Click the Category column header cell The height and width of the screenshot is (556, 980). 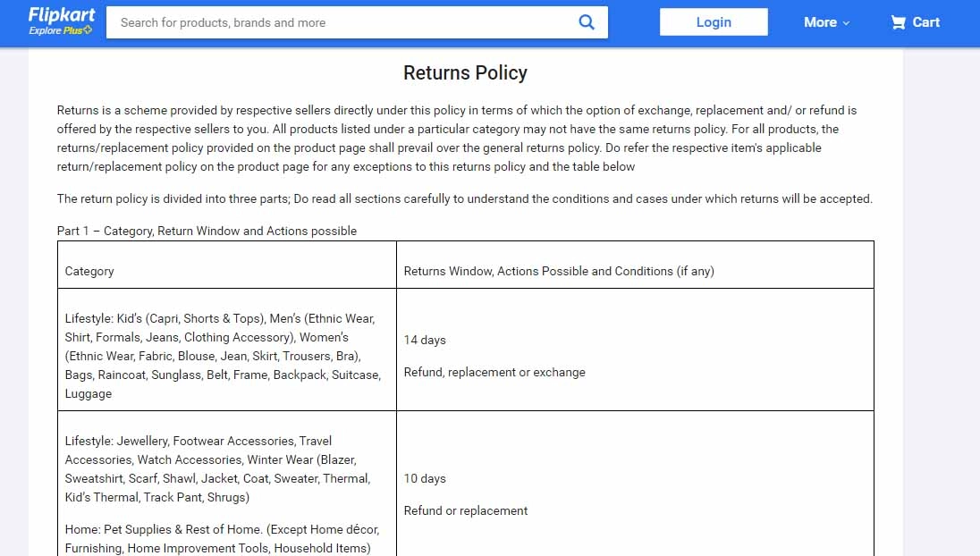(x=89, y=271)
